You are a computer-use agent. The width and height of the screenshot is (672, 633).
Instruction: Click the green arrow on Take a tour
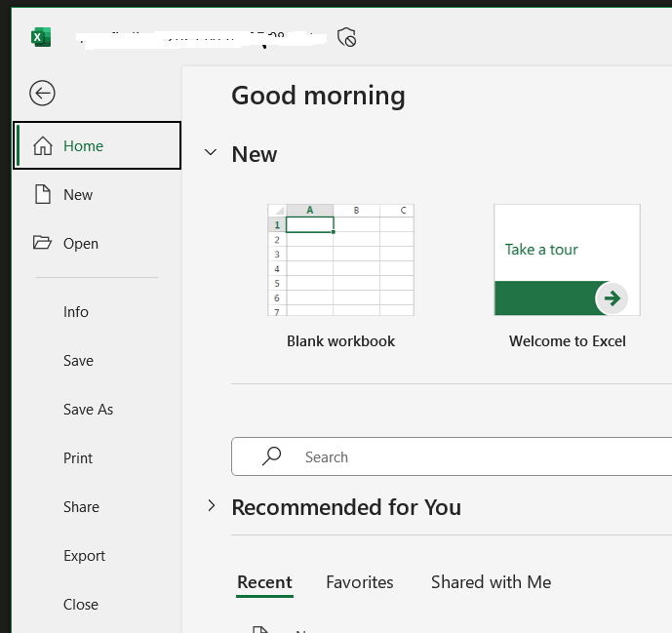(x=613, y=297)
